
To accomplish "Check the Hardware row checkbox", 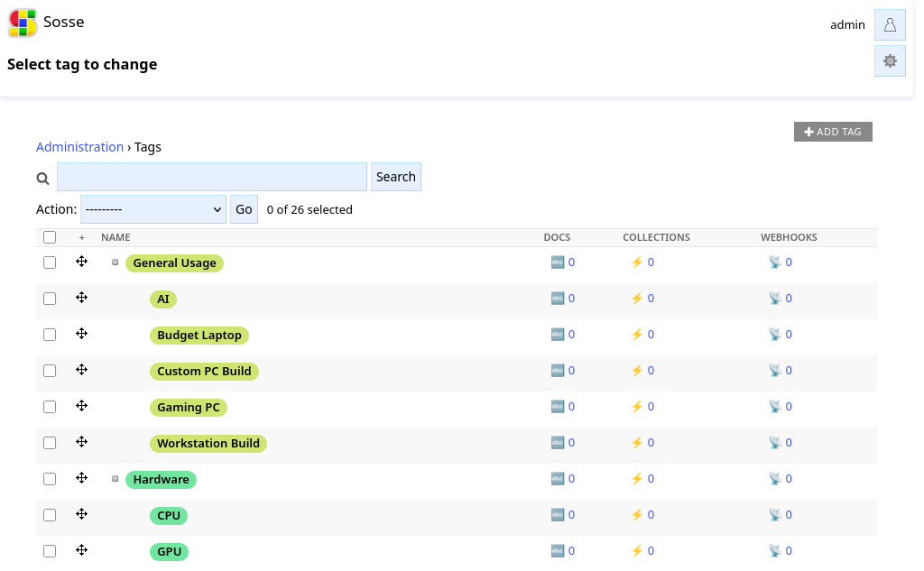I will (50, 478).
